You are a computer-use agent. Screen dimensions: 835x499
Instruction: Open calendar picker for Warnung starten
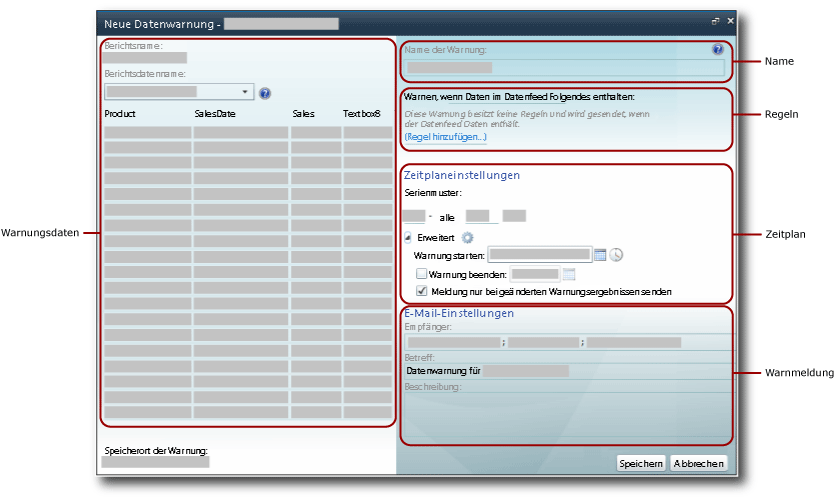[x=600, y=255]
